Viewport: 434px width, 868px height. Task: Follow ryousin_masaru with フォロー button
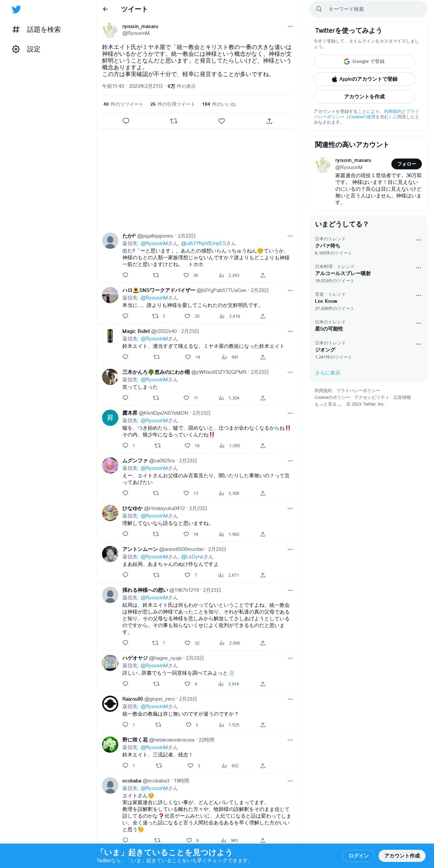407,164
